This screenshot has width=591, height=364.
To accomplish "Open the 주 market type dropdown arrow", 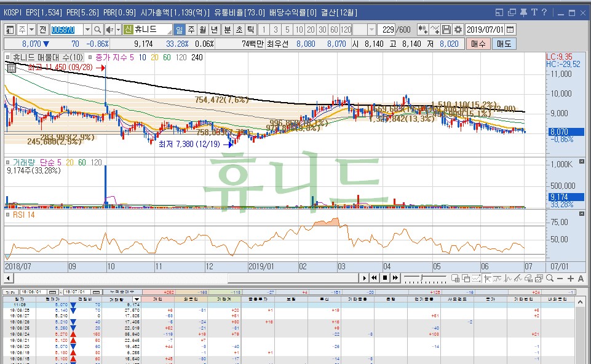I will [x=31, y=30].
